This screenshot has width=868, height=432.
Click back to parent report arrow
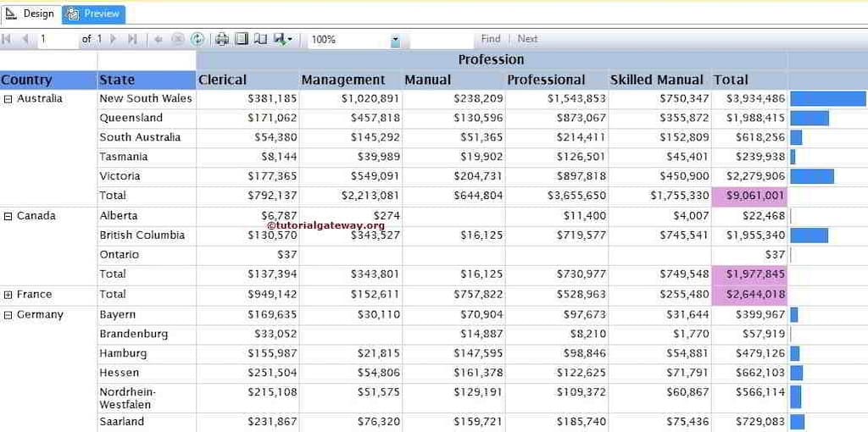click(159, 39)
